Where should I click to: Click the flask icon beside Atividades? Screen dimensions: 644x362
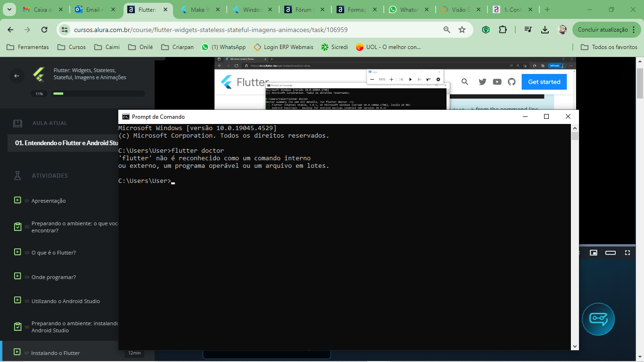17,175
